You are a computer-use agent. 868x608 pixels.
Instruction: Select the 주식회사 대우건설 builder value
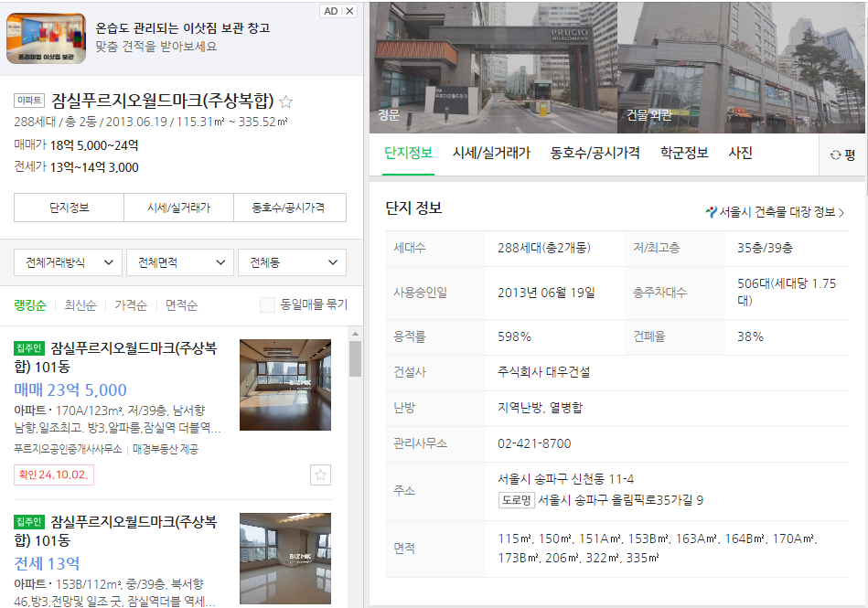coord(543,372)
